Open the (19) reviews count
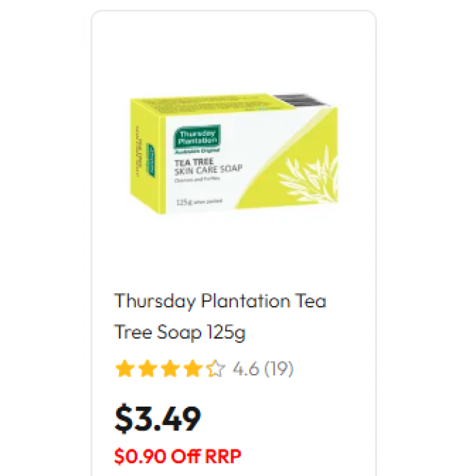Image resolution: width=476 pixels, height=476 pixels. click(279, 369)
